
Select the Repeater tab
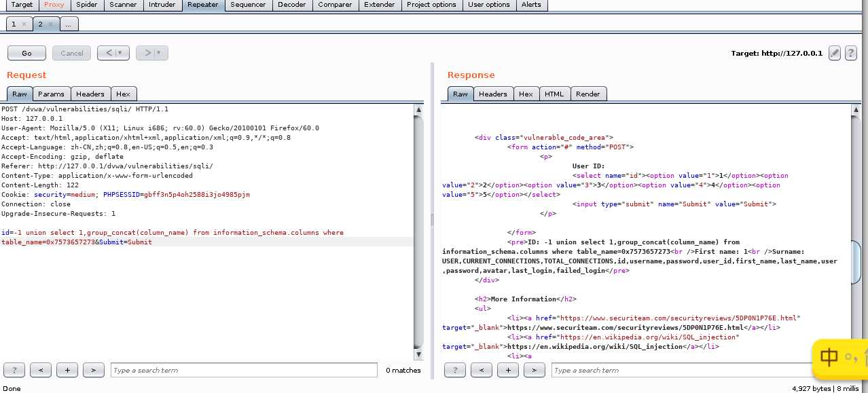point(203,5)
